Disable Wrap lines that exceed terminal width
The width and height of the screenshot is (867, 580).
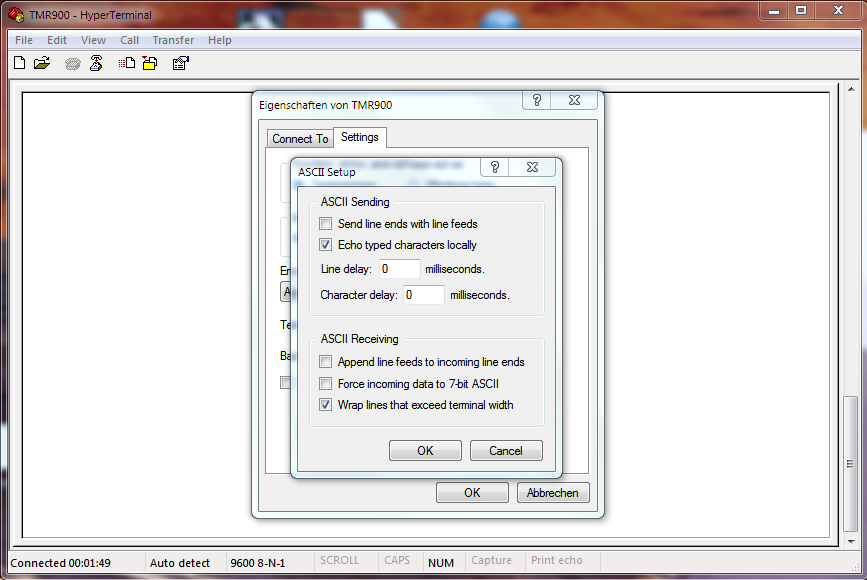click(x=325, y=405)
